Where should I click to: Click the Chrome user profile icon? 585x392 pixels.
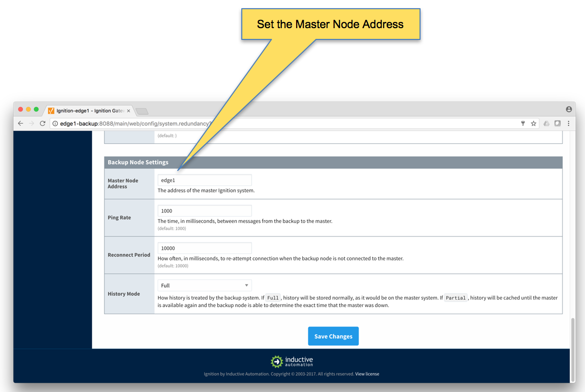pos(569,109)
